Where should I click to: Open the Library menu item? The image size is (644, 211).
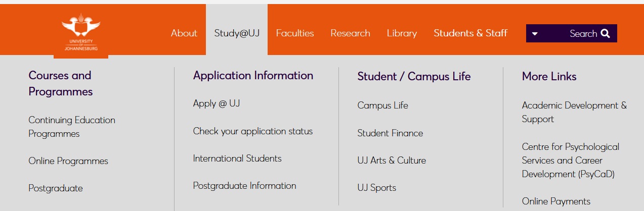[402, 33]
